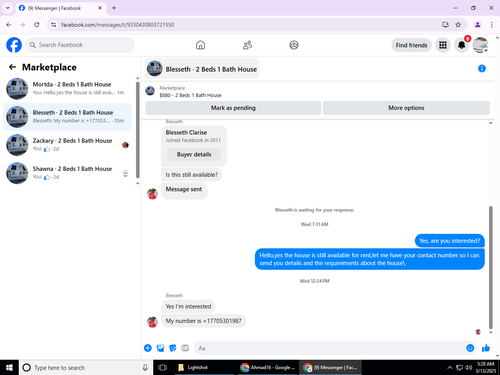Image resolution: width=500 pixels, height=375 pixels.
Task: Open more actions plus icon in composer
Action: click(148, 348)
